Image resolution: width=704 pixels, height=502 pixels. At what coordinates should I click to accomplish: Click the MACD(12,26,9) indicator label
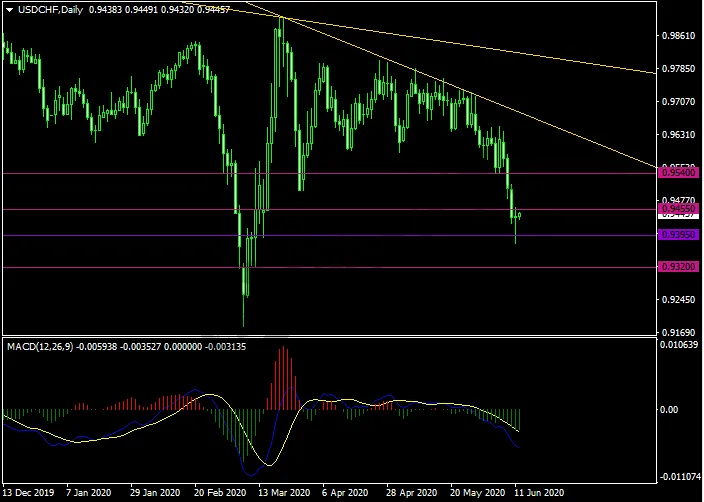coord(40,347)
